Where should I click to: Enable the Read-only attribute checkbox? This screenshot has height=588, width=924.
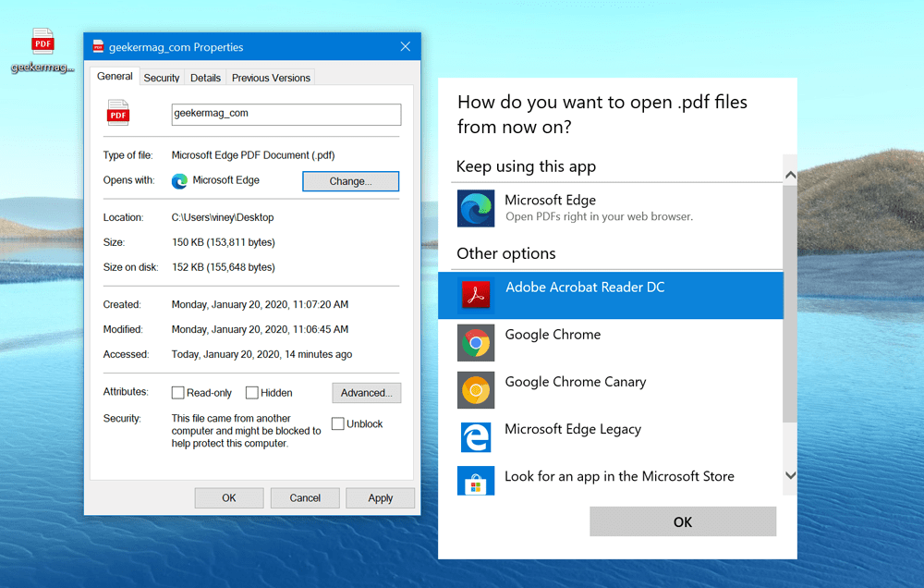coord(178,393)
